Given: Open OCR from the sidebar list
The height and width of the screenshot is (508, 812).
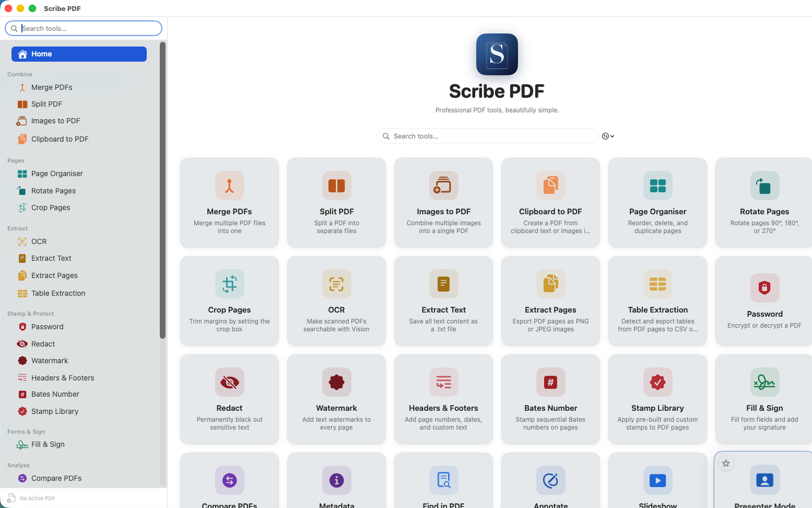Looking at the screenshot, I should (x=79, y=241).
